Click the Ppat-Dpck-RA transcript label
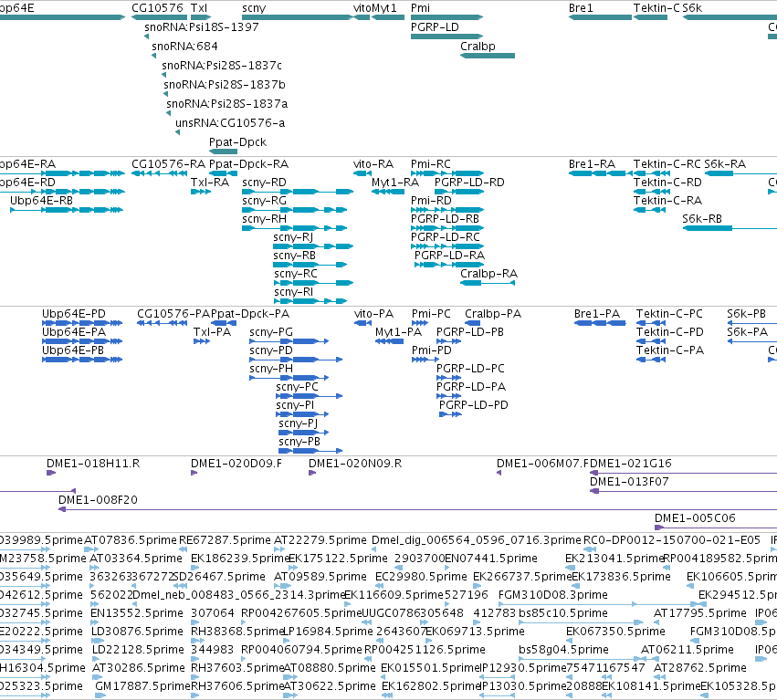Image resolution: width=777 pixels, height=700 pixels. [x=248, y=164]
